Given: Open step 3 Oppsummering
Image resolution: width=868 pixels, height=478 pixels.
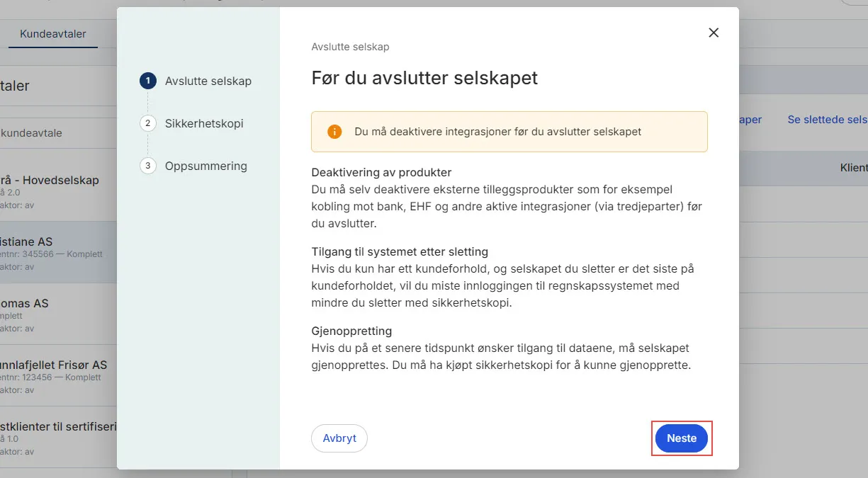Looking at the screenshot, I should point(147,166).
